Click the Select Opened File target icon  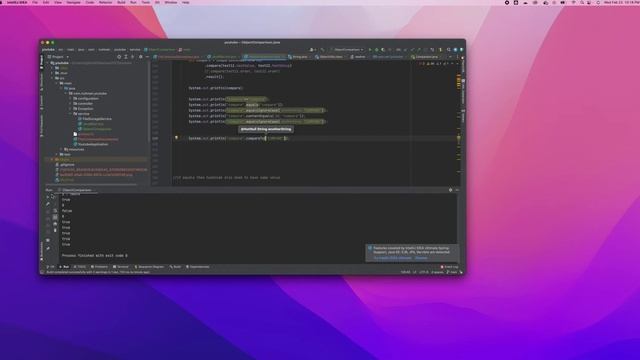pos(119,57)
